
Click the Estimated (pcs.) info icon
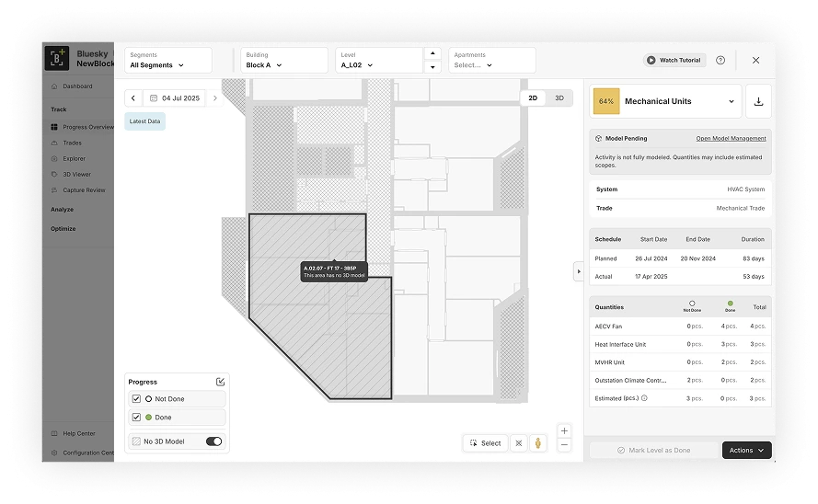pos(644,398)
